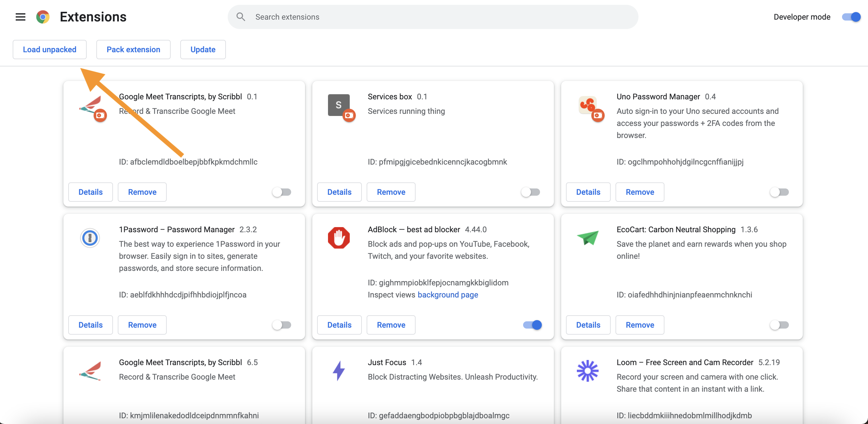Image resolution: width=868 pixels, height=424 pixels.
Task: Click Google Meet Transcripts 6.5 title
Action: point(180,362)
